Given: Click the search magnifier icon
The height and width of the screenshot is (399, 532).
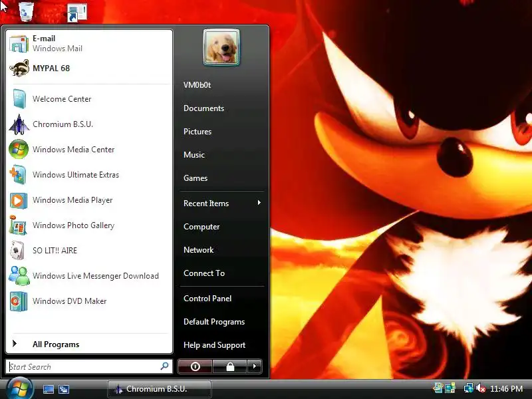Looking at the screenshot, I should click(164, 366).
